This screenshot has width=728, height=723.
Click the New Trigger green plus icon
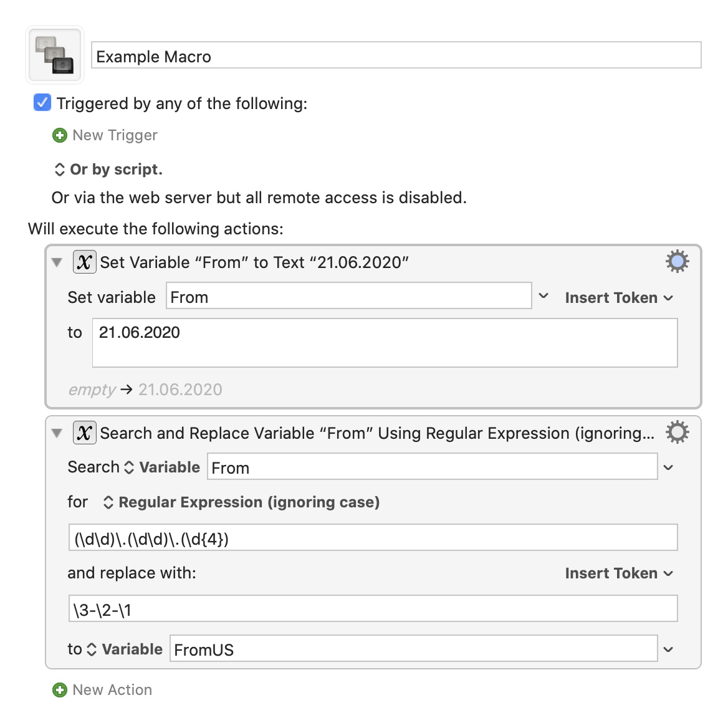coord(59,135)
